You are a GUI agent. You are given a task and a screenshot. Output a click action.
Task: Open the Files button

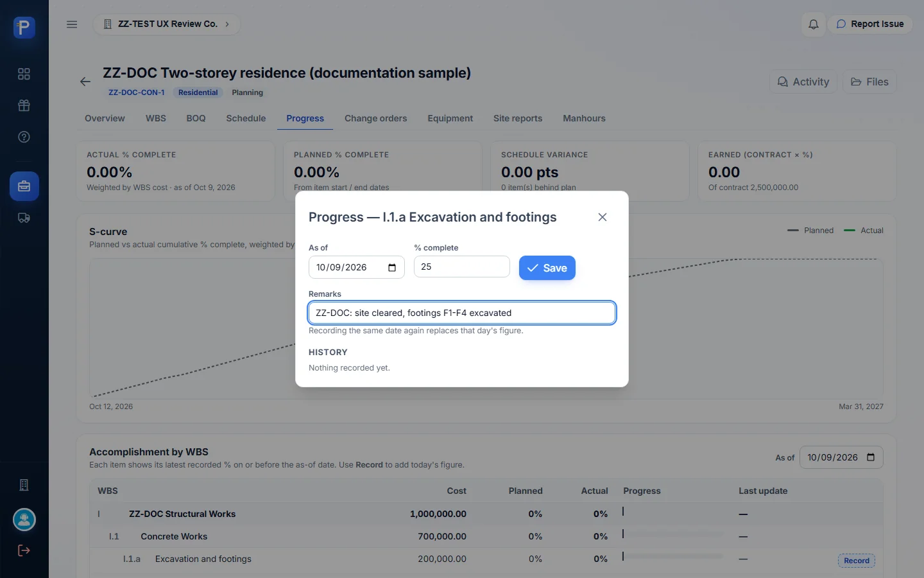click(x=869, y=82)
